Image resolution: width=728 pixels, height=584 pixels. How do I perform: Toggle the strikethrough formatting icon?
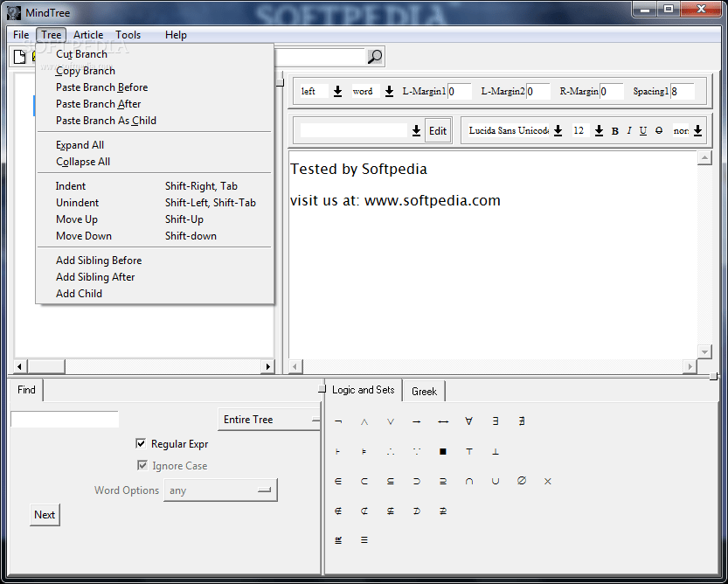coord(659,131)
